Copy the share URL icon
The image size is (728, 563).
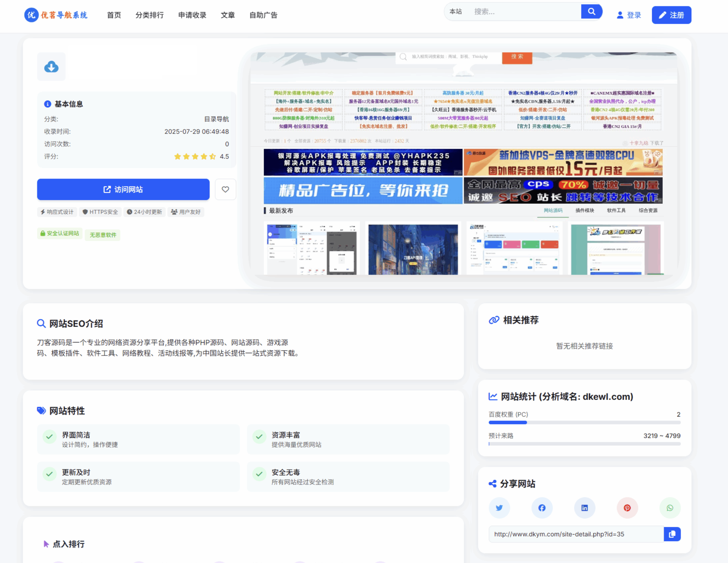[672, 534]
